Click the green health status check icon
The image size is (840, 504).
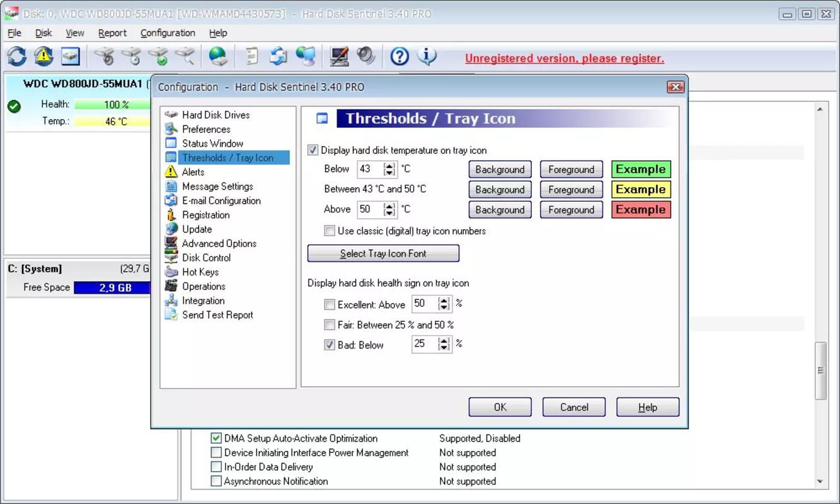pos(14,106)
